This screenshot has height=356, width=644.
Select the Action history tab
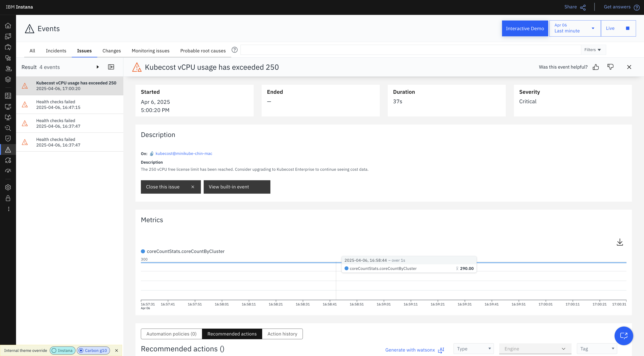point(282,334)
